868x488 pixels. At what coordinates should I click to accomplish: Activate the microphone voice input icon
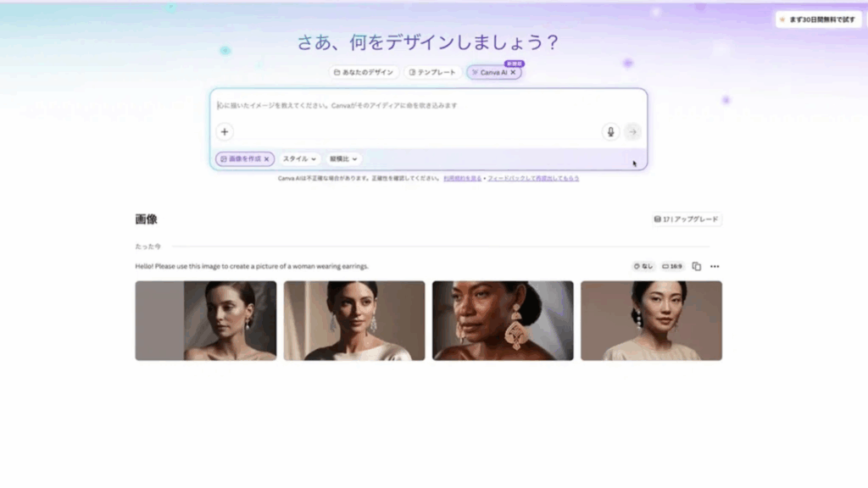pyautogui.click(x=609, y=131)
